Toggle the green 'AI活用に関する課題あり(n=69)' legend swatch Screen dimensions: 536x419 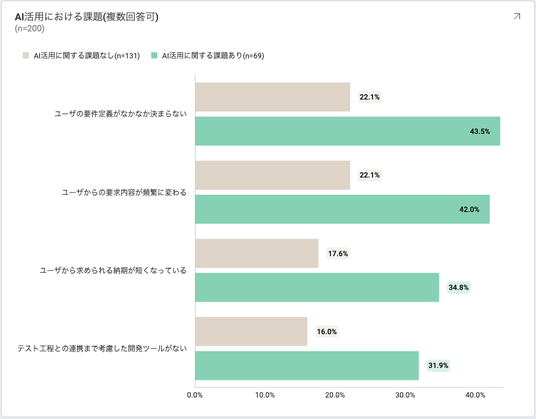click(154, 55)
